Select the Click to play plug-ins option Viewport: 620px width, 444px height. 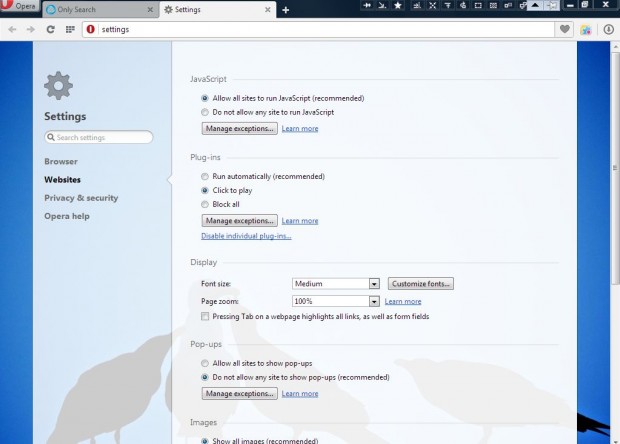click(x=204, y=190)
